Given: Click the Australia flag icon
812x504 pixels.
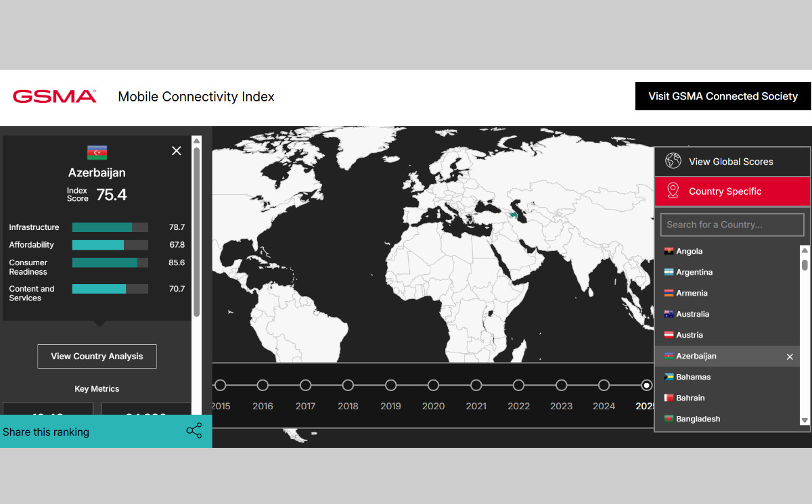Looking at the screenshot, I should pos(669,314).
